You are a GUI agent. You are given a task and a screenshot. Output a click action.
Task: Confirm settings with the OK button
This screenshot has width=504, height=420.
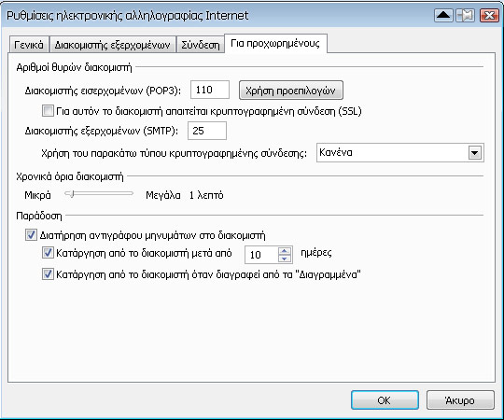[385, 400]
